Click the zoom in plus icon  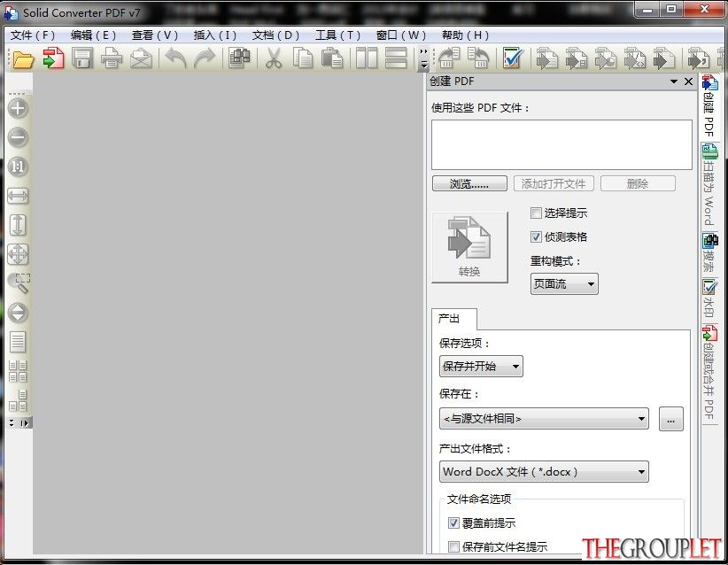coord(18,109)
